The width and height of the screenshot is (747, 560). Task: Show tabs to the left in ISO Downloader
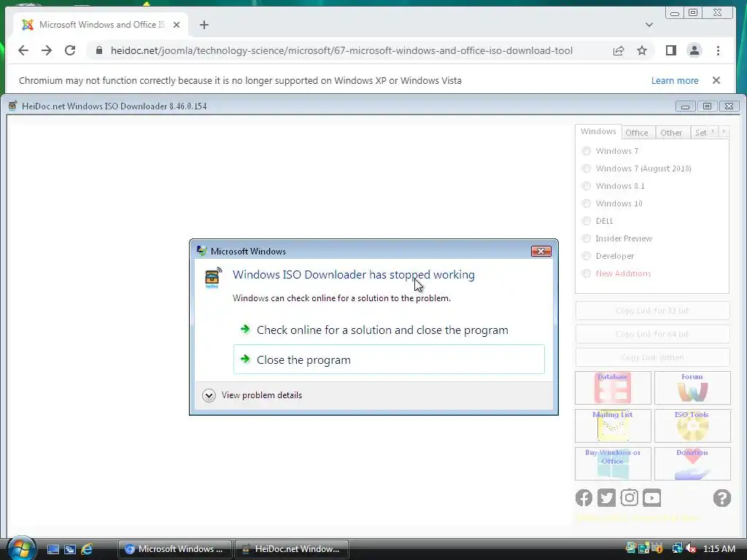tap(713, 131)
